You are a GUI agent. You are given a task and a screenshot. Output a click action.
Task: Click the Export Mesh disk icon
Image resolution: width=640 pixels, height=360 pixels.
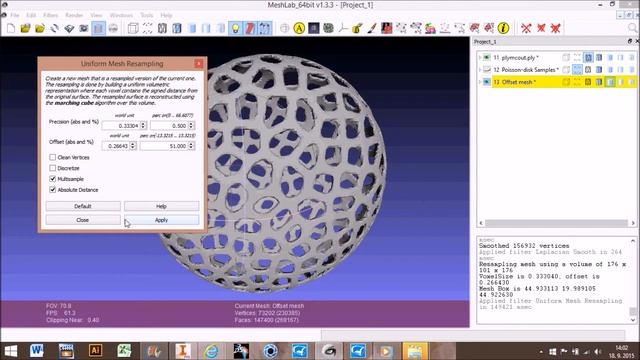(x=69, y=28)
